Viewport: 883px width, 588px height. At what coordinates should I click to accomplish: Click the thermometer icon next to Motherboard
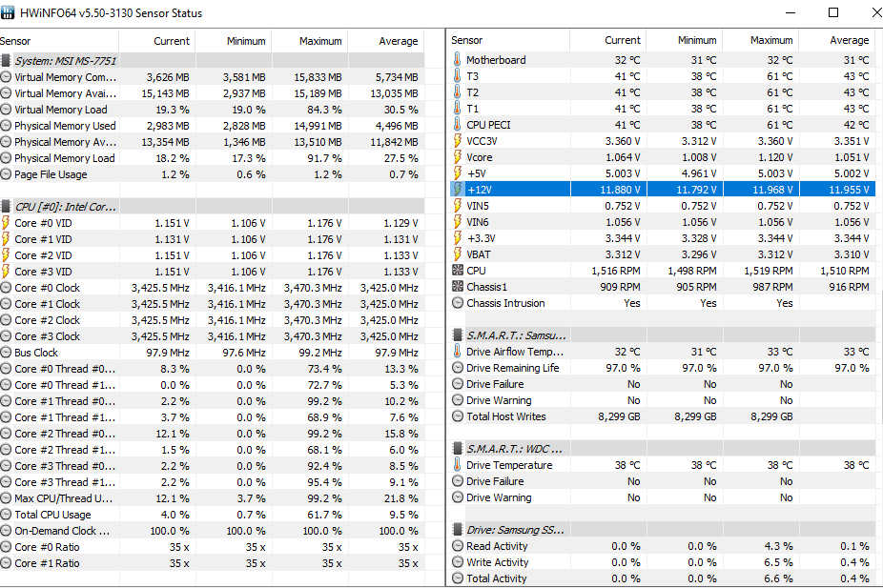pos(457,60)
